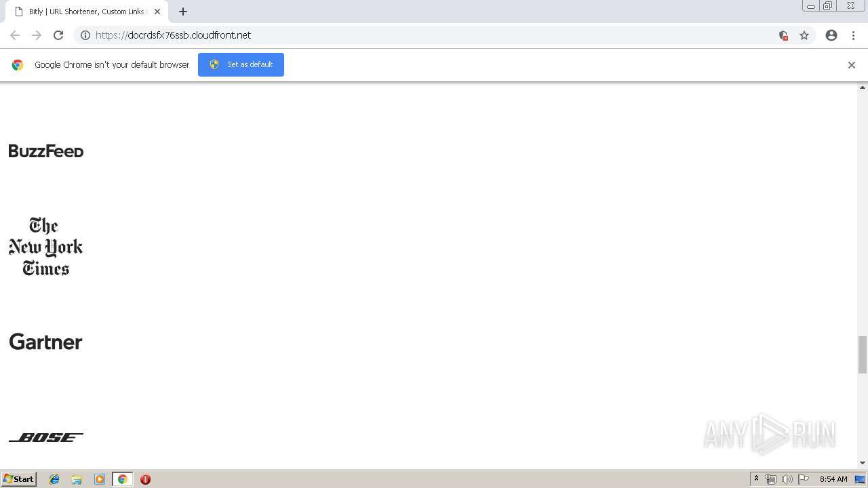
Task: Close the Bitly tab
Action: 157,12
